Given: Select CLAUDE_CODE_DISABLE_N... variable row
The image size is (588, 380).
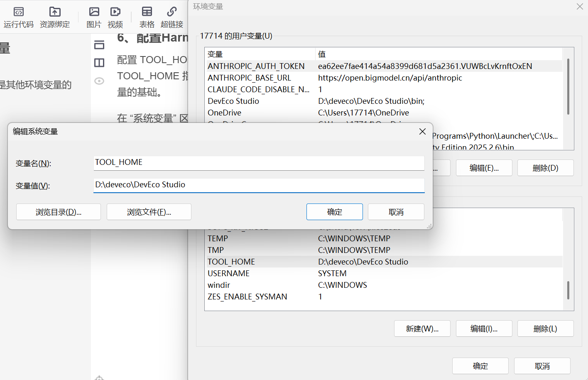Looking at the screenshot, I should pyautogui.click(x=384, y=89).
